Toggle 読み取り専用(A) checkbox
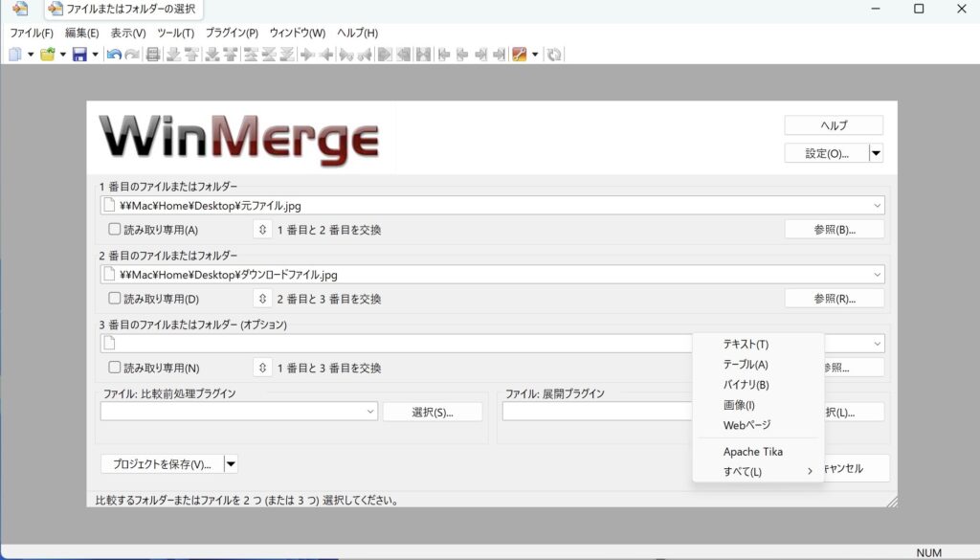The width and height of the screenshot is (980, 560). point(115,230)
